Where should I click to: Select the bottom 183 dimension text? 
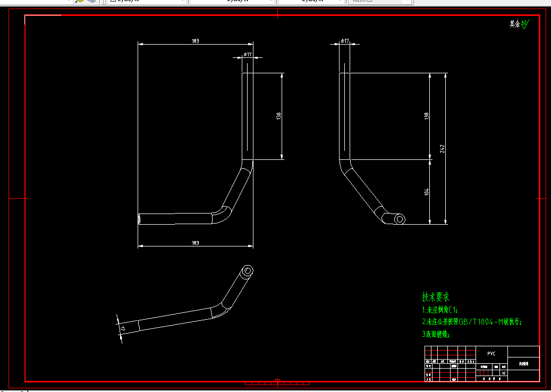pos(196,243)
